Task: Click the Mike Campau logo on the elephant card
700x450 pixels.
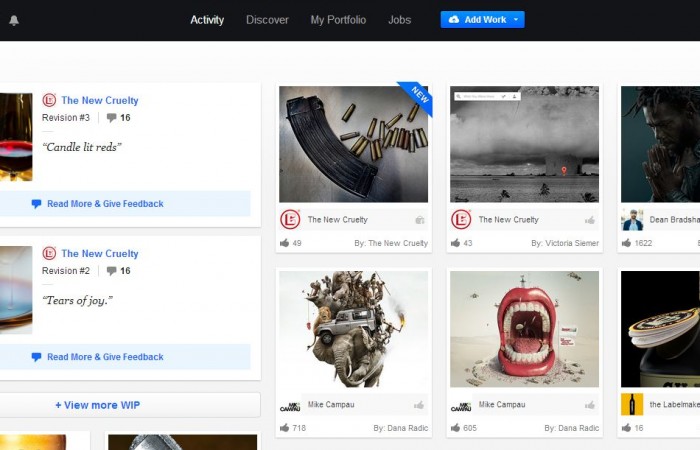Action: (290, 405)
